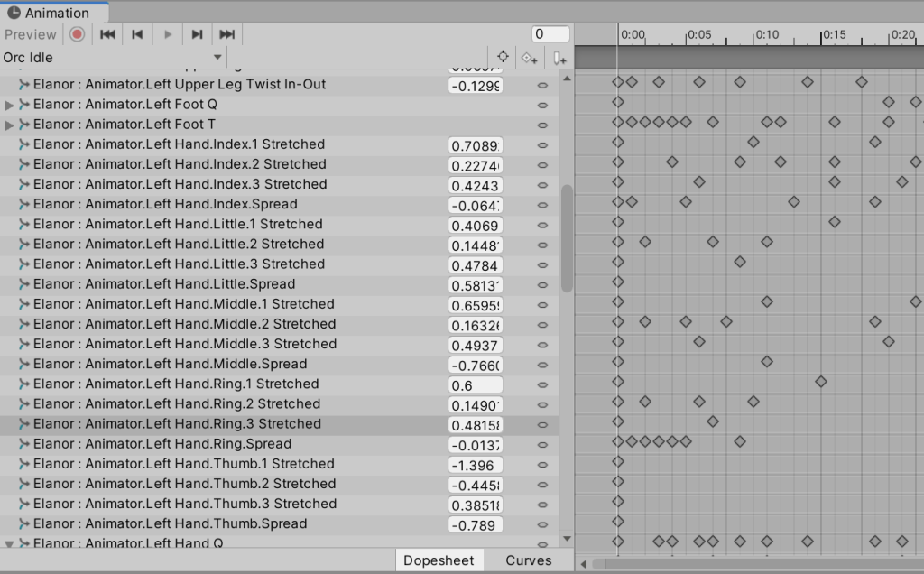924x574 pixels.
Task: Click the Add Event icon
Action: point(559,58)
